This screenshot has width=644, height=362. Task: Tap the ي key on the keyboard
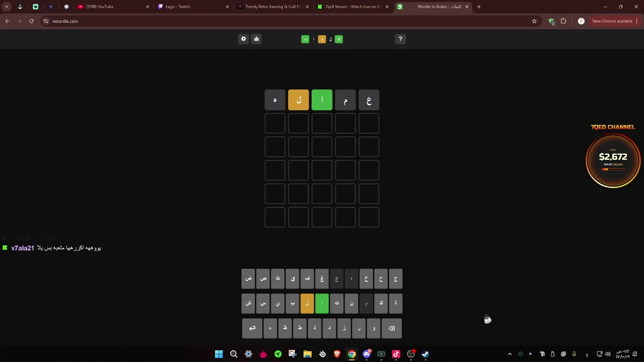click(278, 303)
